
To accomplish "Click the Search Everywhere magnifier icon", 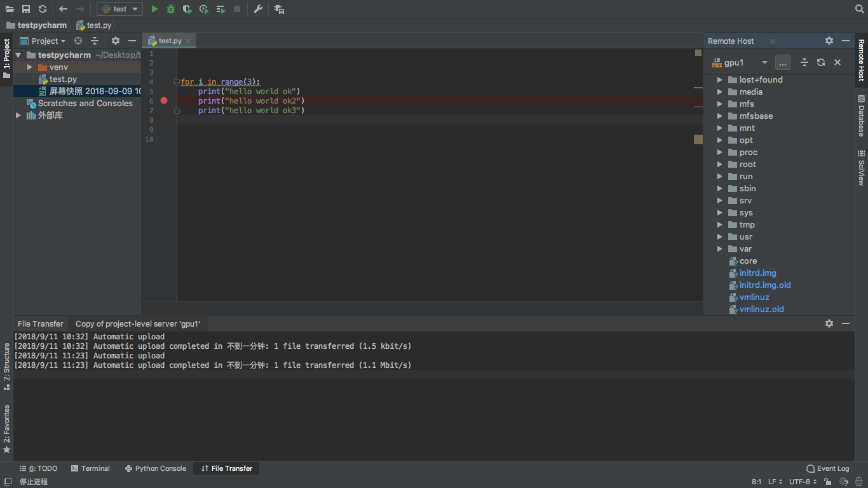I will point(860,9).
